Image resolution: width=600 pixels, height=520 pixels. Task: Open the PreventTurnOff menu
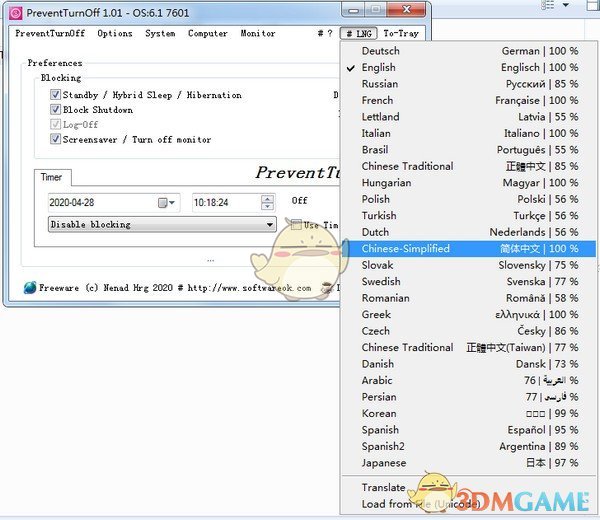[x=50, y=34]
